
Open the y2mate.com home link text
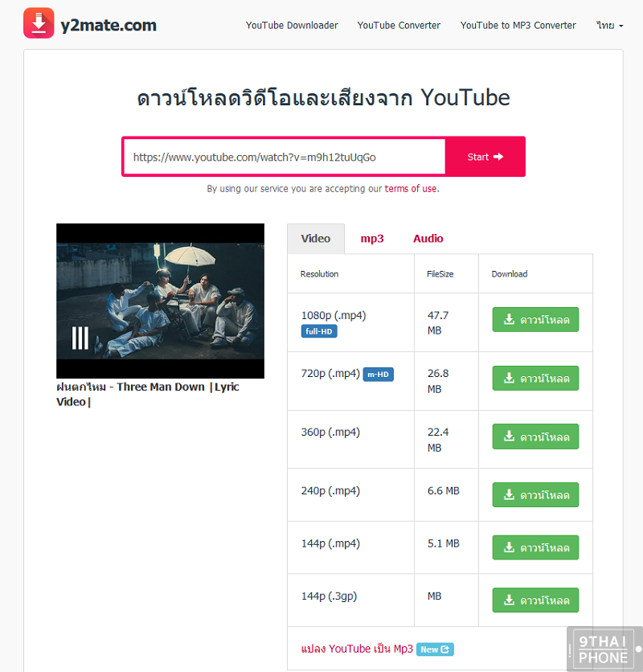click(109, 25)
